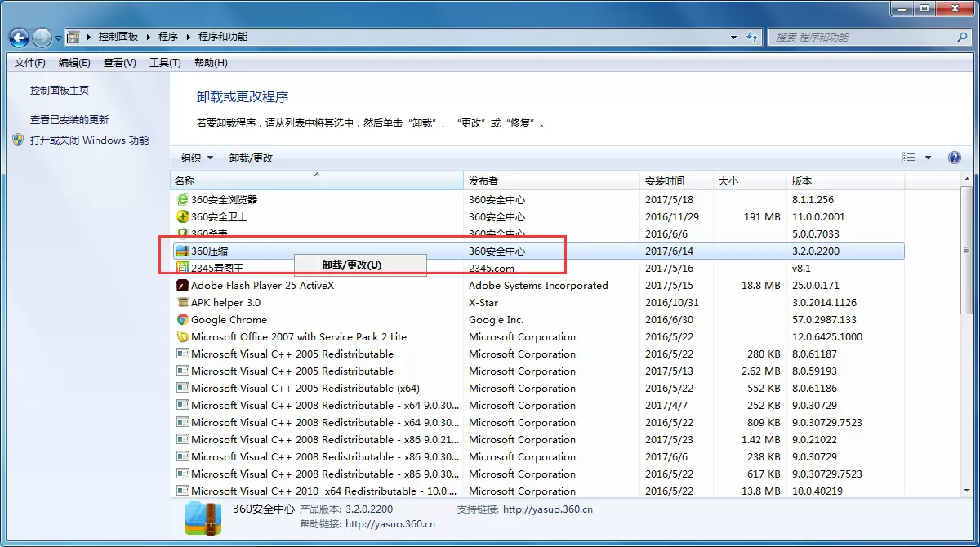Click the 360压缩 program icon
Screen dimensions: 980x547
(183, 251)
